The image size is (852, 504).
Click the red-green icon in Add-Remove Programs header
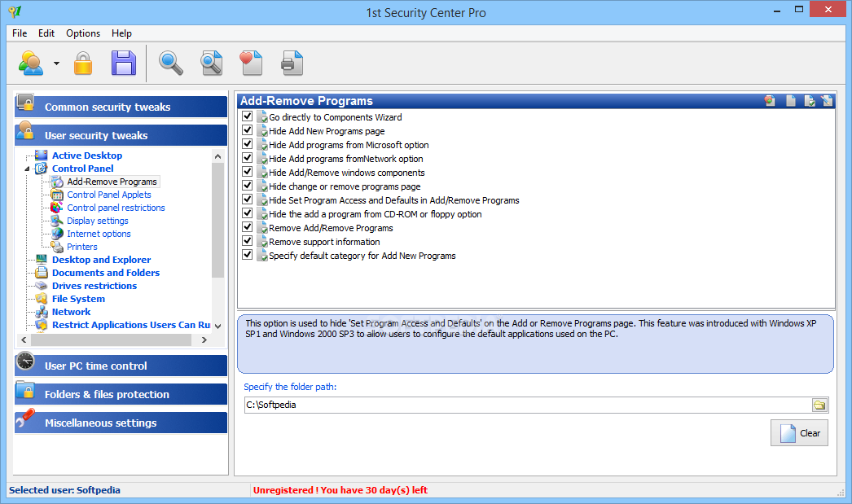(770, 101)
